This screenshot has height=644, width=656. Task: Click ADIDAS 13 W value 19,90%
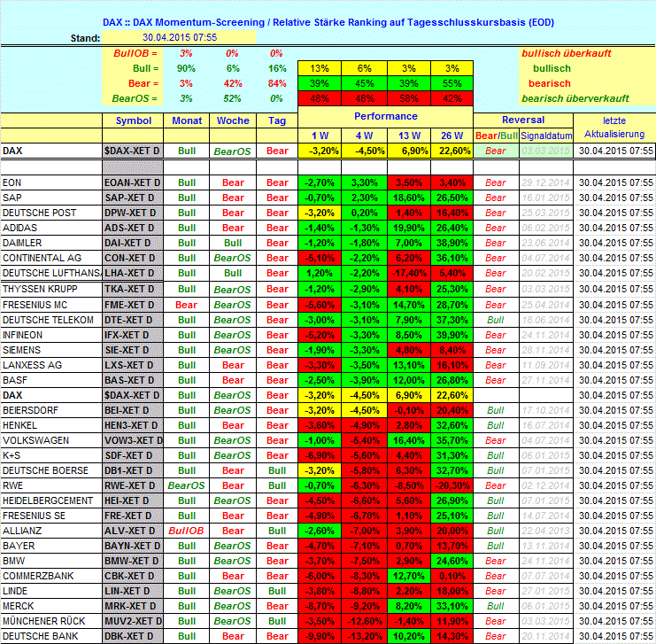click(409, 228)
